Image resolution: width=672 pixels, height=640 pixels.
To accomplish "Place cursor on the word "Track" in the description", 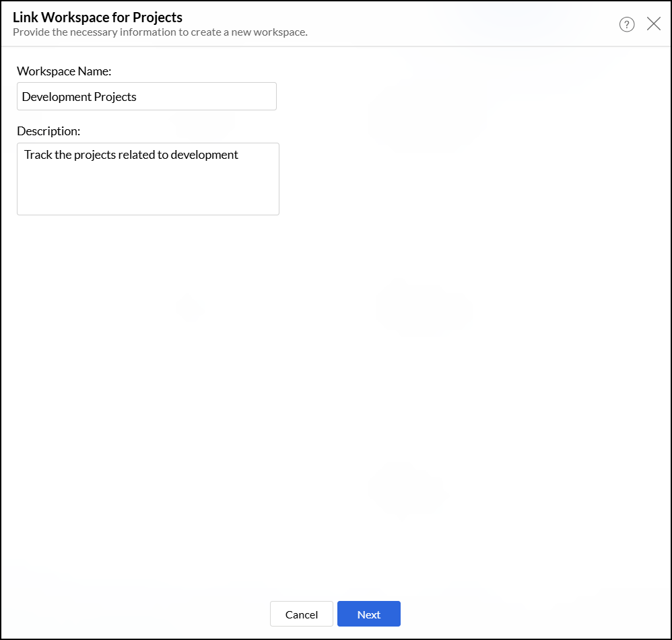I will [x=38, y=155].
